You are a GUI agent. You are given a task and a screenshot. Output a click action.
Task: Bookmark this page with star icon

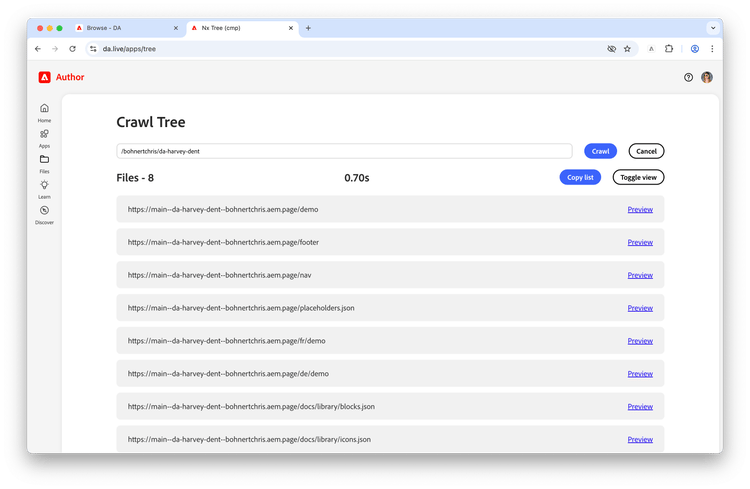(x=627, y=49)
